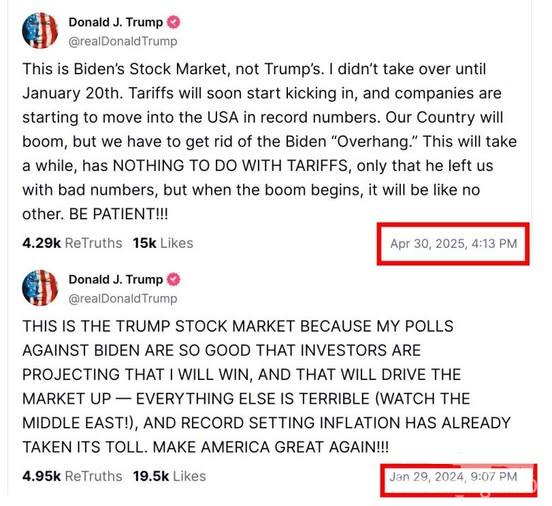This screenshot has height=506, width=552.
Task: Click @realDonaldTrump handle in top post
Action: [x=123, y=41]
